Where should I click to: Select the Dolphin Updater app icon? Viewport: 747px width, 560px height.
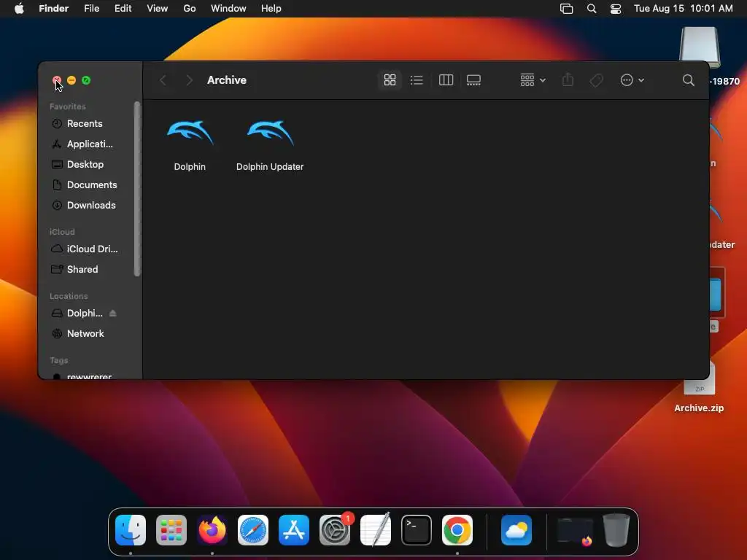pos(270,133)
